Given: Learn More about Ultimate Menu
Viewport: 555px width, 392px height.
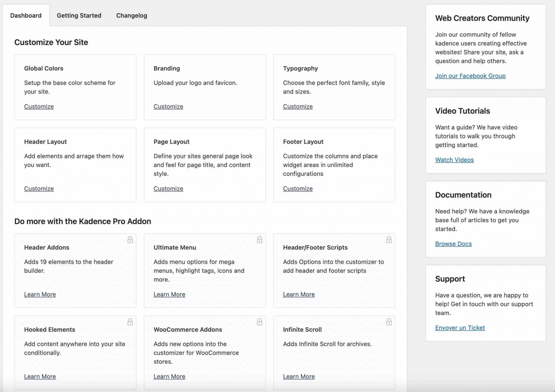Looking at the screenshot, I should click(x=169, y=294).
